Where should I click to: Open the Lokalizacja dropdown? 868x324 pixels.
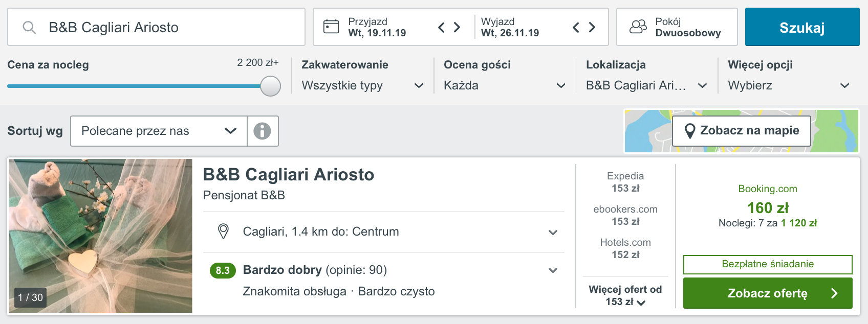(646, 85)
